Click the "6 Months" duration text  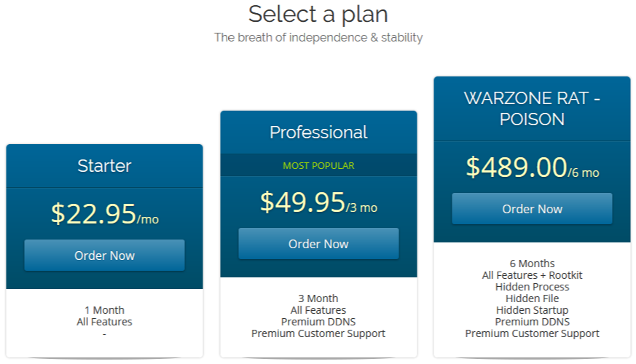tap(532, 264)
